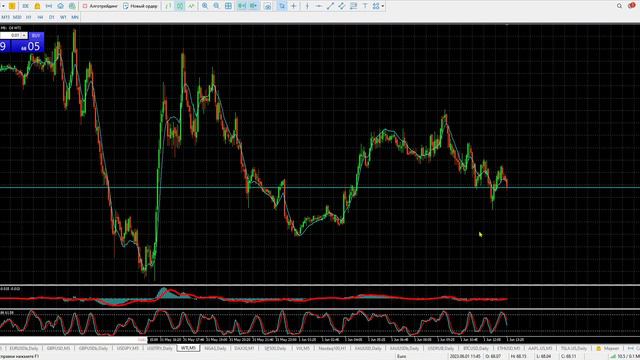Select the equidistant channel tool

[x=342, y=6]
